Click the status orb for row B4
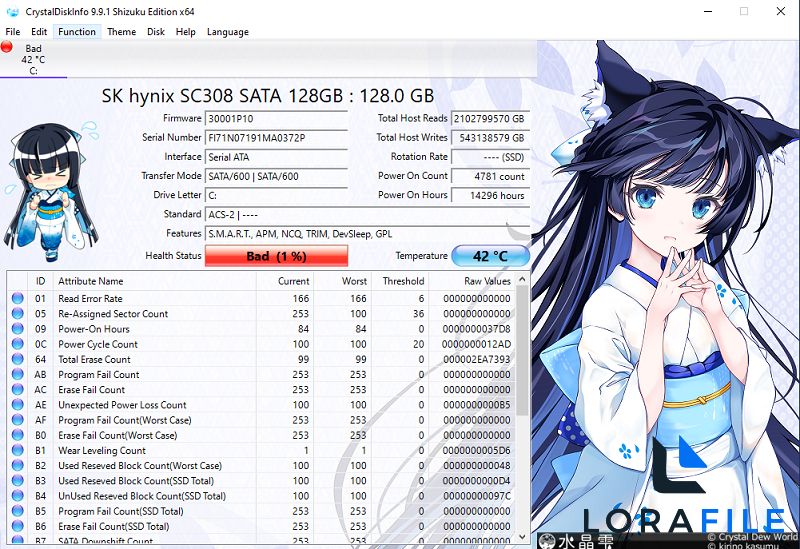The image size is (800, 549). tap(18, 495)
